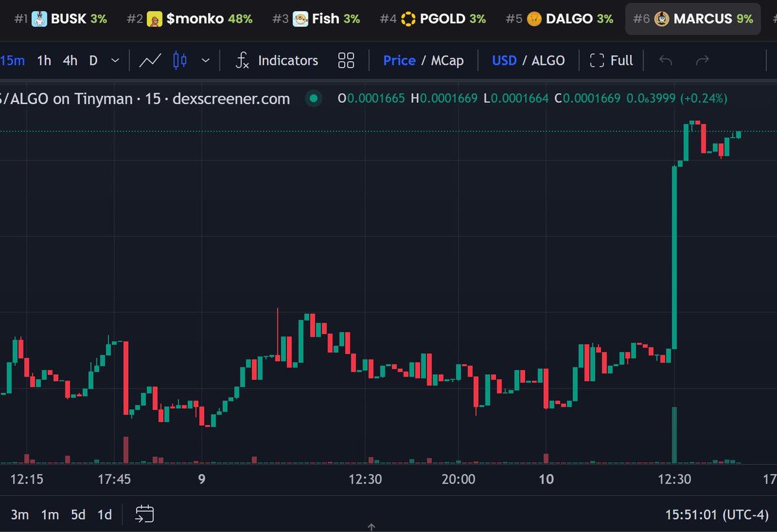Set date range to 5d
This screenshot has height=532, width=777.
click(78, 515)
